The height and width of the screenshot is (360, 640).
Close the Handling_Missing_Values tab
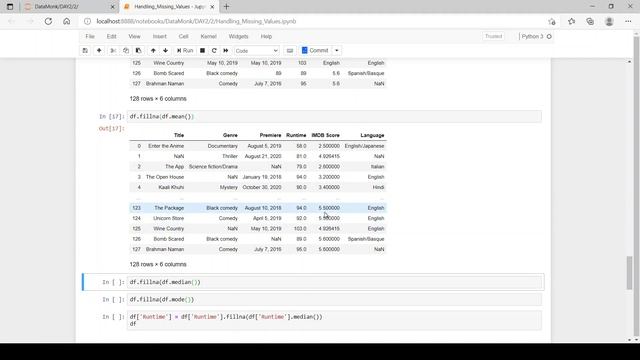[212, 7]
